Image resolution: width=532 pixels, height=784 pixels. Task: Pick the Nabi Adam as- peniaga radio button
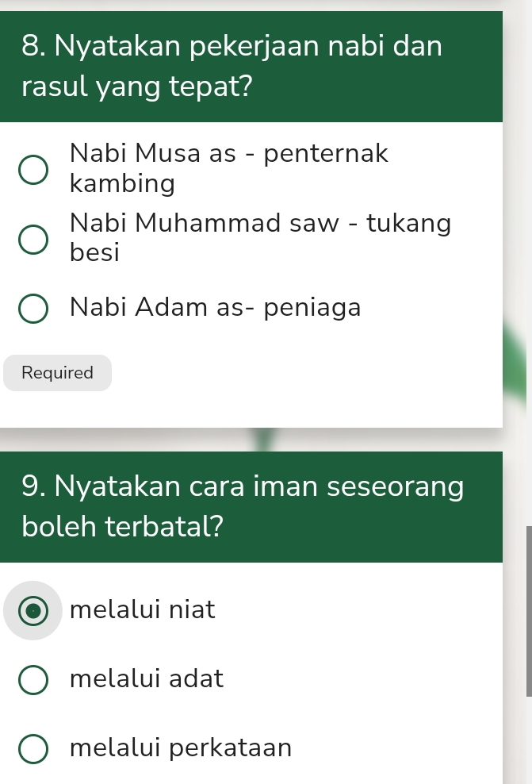pyautogui.click(x=33, y=308)
